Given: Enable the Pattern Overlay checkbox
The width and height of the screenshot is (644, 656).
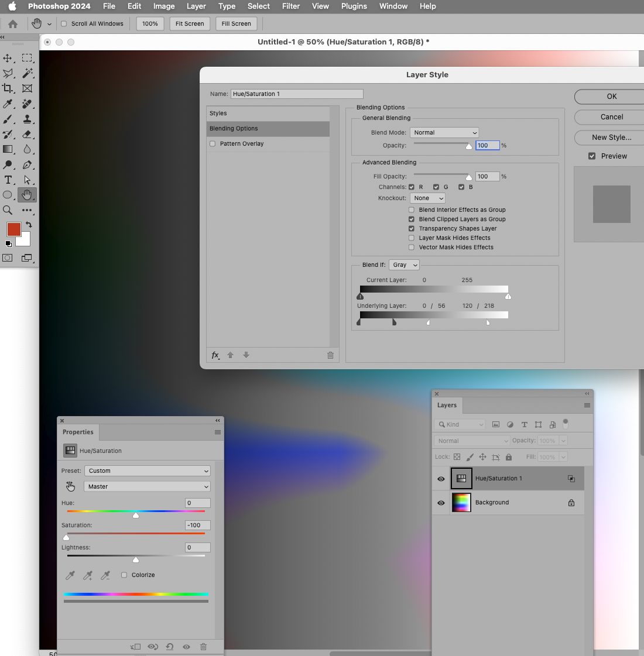Looking at the screenshot, I should pos(212,143).
